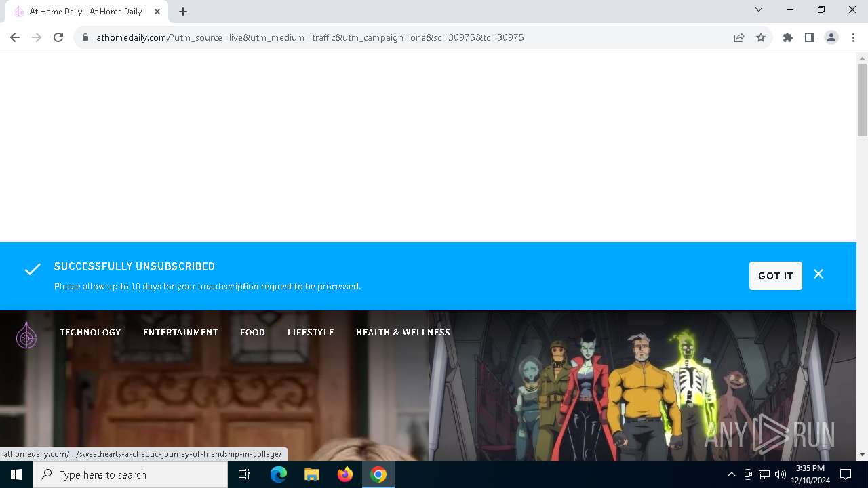Go forward in browser history
The width and height of the screenshot is (868, 488).
pyautogui.click(x=37, y=37)
